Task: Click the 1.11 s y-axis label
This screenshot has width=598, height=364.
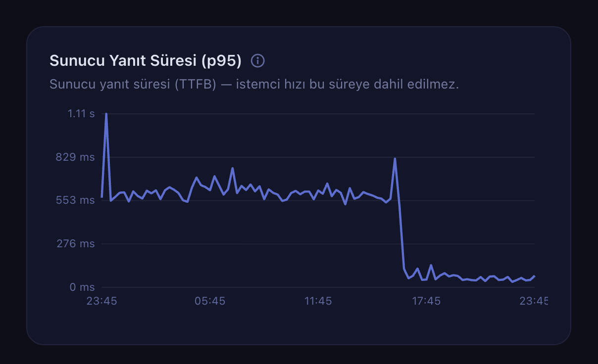Action: pos(81,114)
